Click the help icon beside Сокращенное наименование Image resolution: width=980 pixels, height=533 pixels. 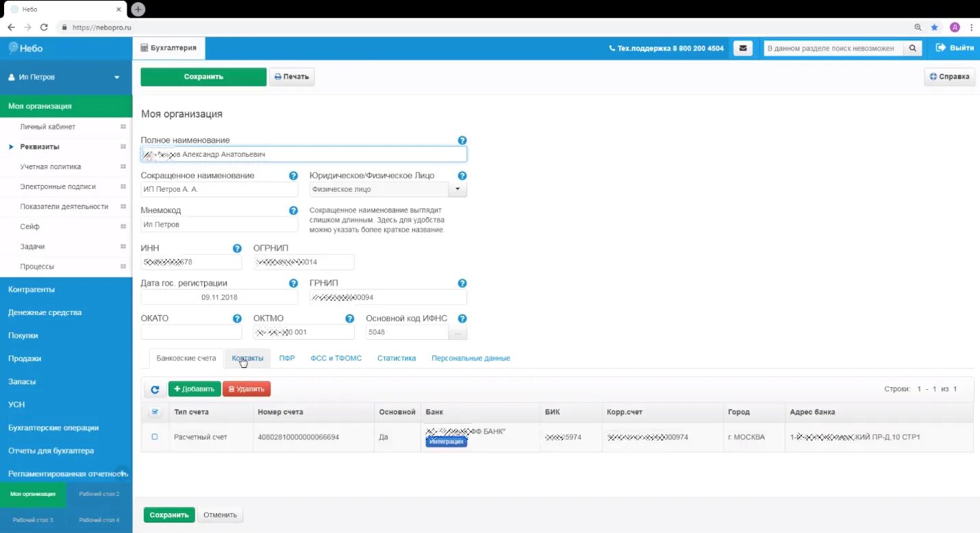(293, 175)
